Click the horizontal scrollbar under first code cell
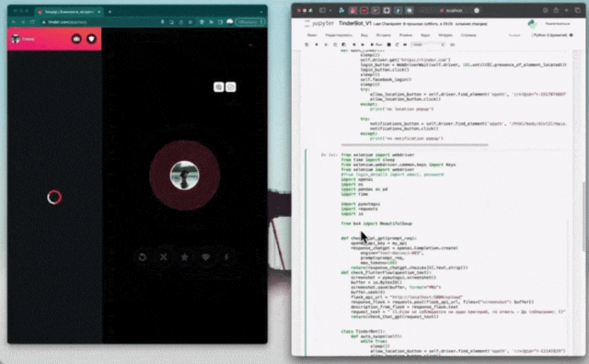Image resolution: width=589 pixels, height=364 pixels. 414,144
